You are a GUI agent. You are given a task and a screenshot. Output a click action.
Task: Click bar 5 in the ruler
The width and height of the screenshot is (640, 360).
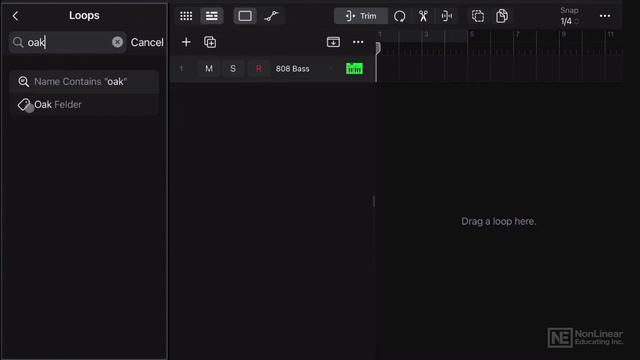472,35
